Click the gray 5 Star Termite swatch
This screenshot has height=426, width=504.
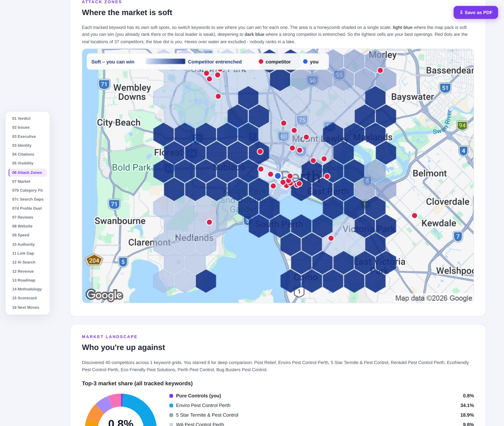tap(171, 415)
